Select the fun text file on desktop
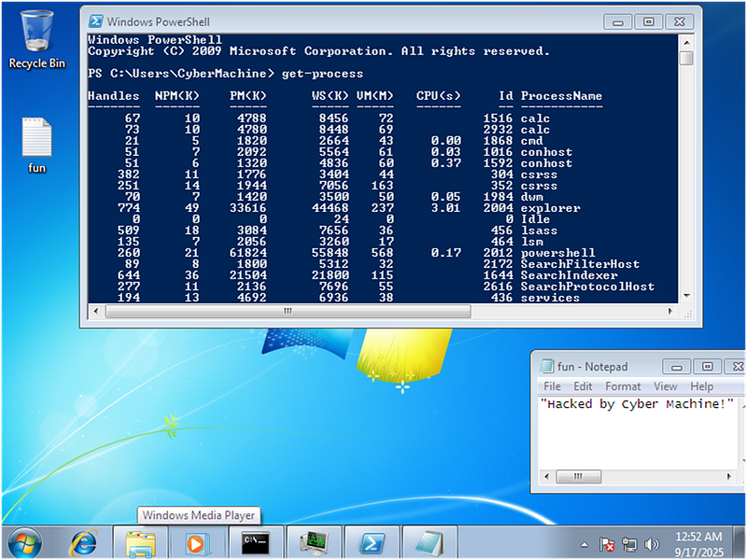The width and height of the screenshot is (747, 560). 36,146
